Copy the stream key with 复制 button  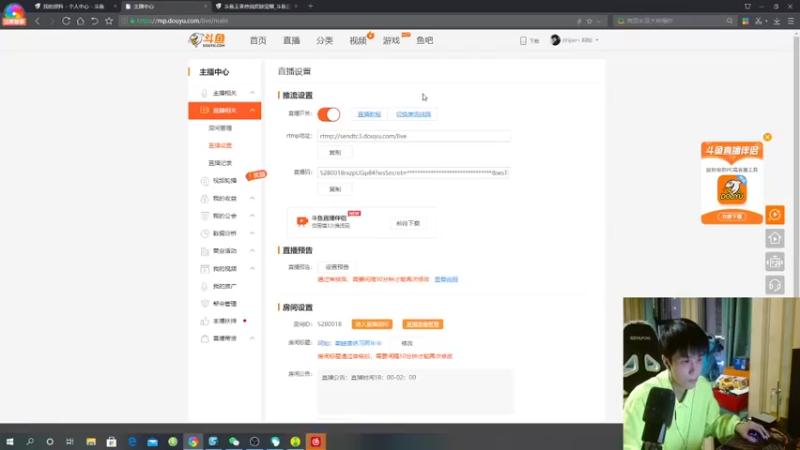click(335, 189)
